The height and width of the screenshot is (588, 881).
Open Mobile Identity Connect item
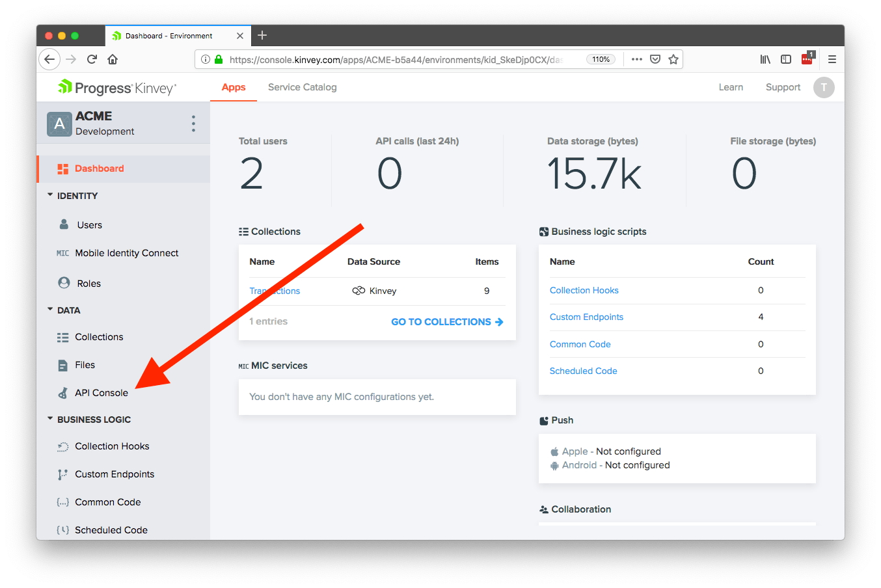pos(126,253)
